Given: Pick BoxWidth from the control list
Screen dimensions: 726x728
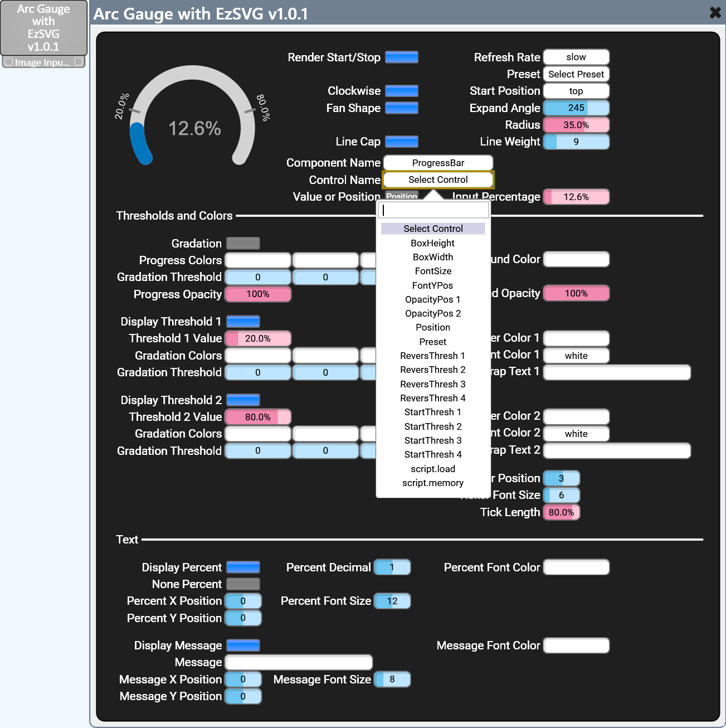Looking at the screenshot, I should coord(433,257).
